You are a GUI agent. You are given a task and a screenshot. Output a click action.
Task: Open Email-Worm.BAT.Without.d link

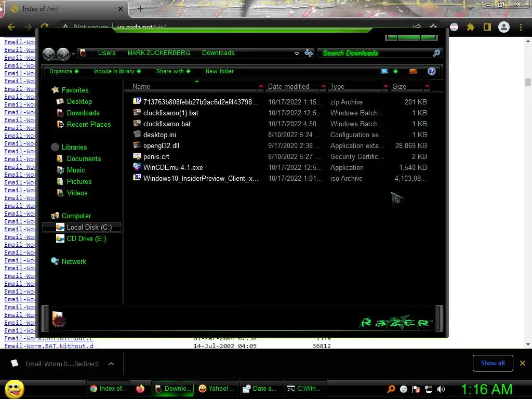point(48,346)
